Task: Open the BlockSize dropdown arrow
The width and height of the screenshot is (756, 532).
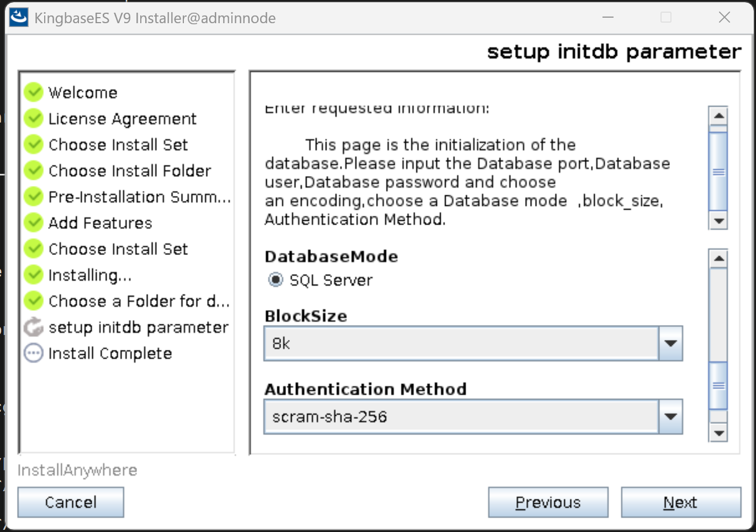Action: coord(670,343)
